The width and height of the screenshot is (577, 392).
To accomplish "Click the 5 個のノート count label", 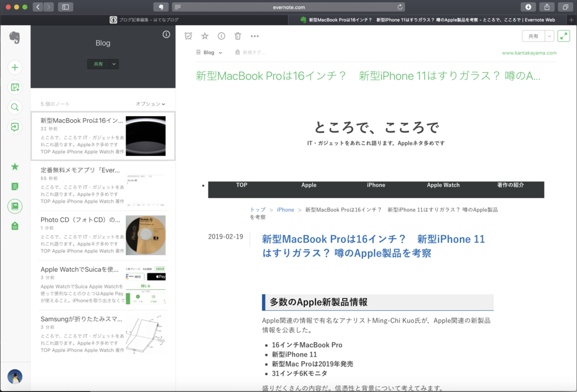I will tap(55, 104).
